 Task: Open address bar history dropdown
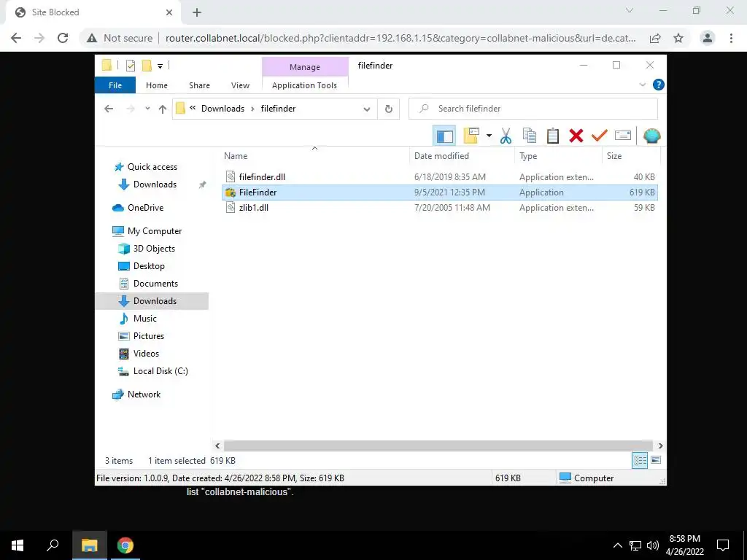[x=367, y=109]
